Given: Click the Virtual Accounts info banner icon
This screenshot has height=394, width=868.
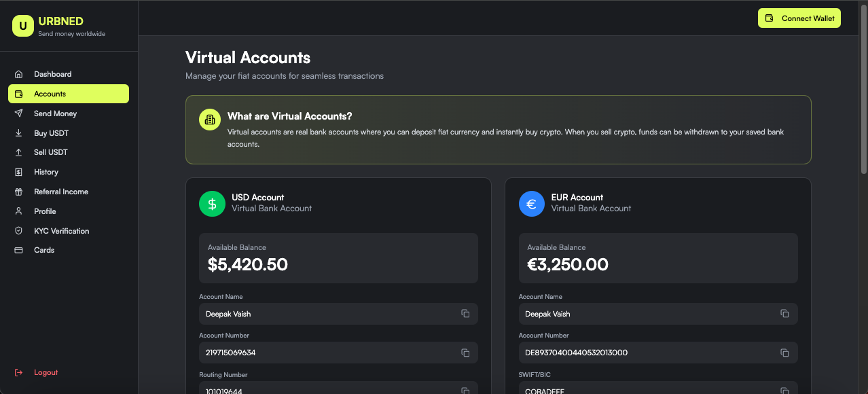Looking at the screenshot, I should (x=210, y=120).
